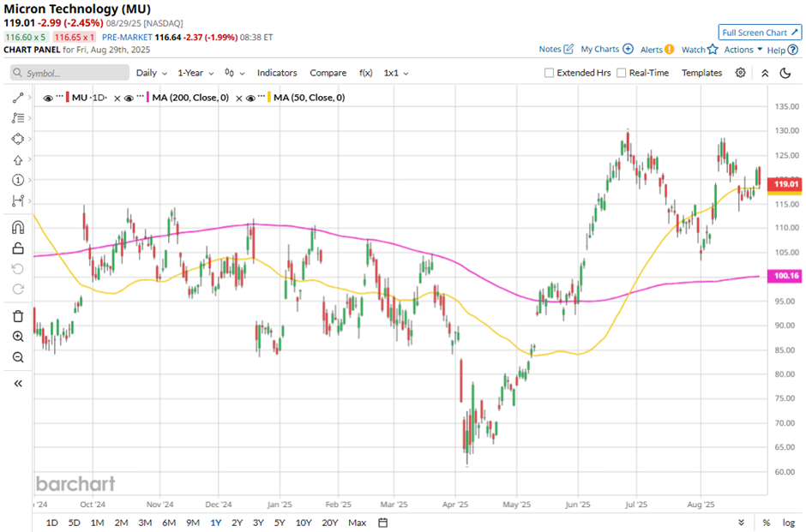This screenshot has height=532, width=806.
Task: Open options ellipsis for MA 200 indicator
Action: (141, 97)
